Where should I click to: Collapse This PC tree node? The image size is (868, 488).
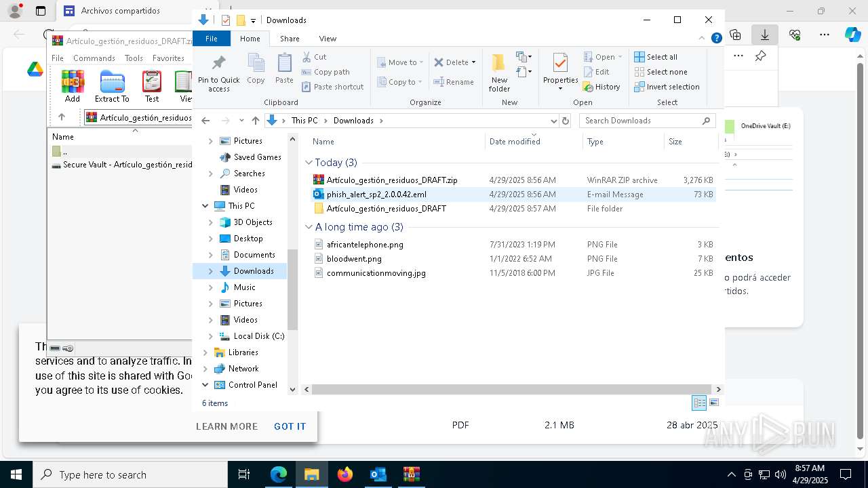(205, 206)
